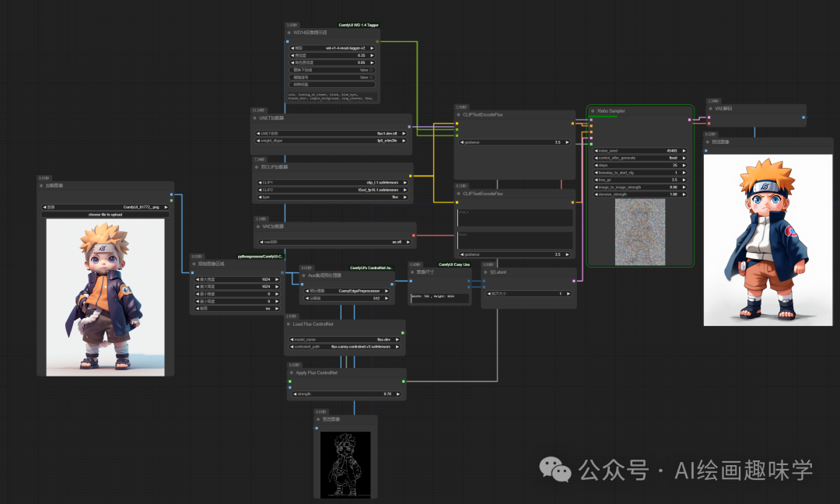Adjust WD14 threshold 0.35 field

tap(332, 55)
